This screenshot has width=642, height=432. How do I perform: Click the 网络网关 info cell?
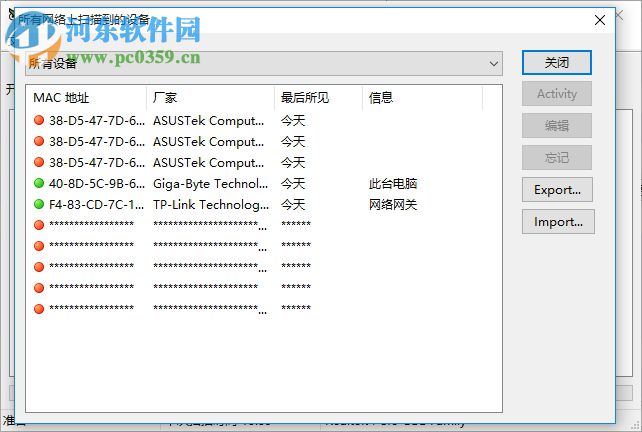click(x=393, y=204)
